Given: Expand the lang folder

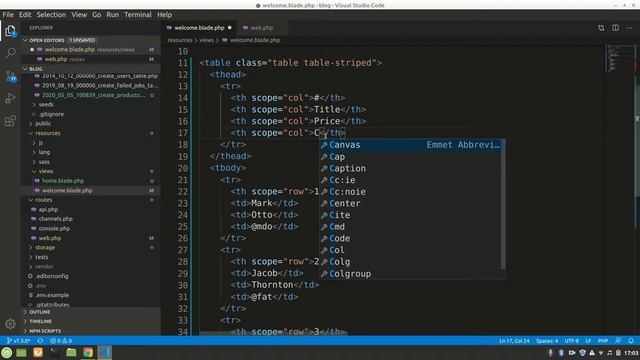Looking at the screenshot, I should [x=44, y=152].
